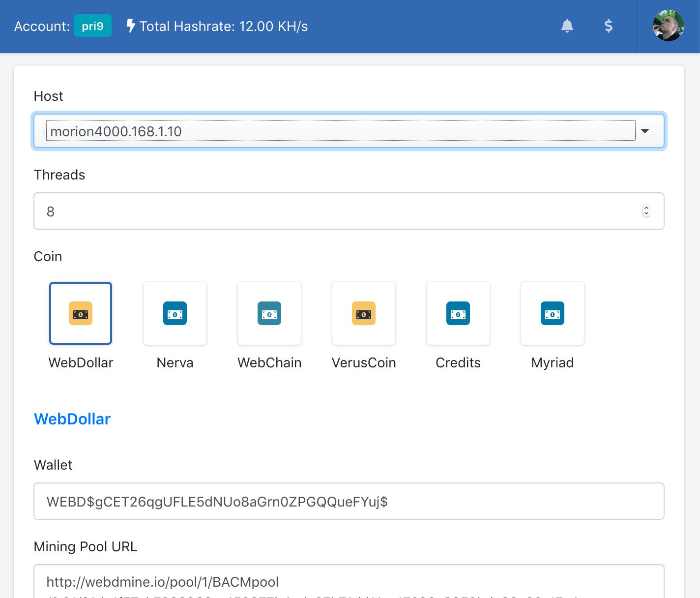Open the Host dropdown arrow
This screenshot has width=700, height=598.
(x=645, y=131)
